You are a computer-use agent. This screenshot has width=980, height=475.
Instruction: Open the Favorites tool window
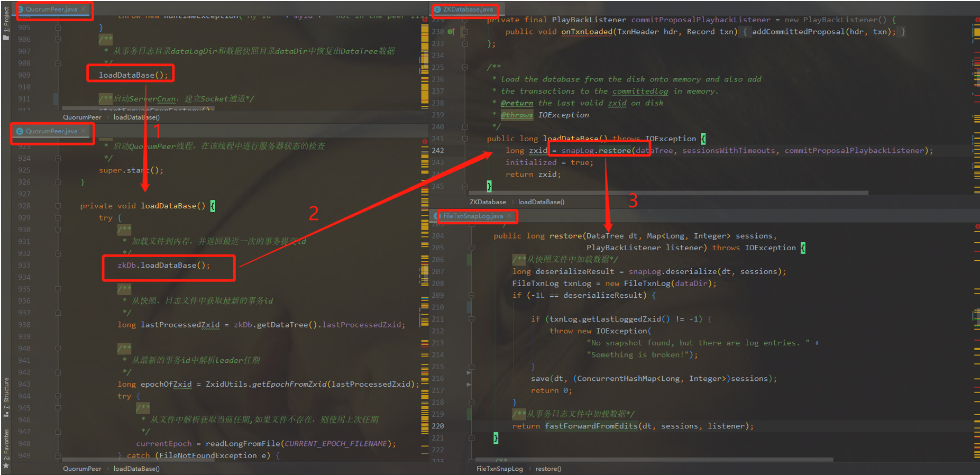pos(6,448)
